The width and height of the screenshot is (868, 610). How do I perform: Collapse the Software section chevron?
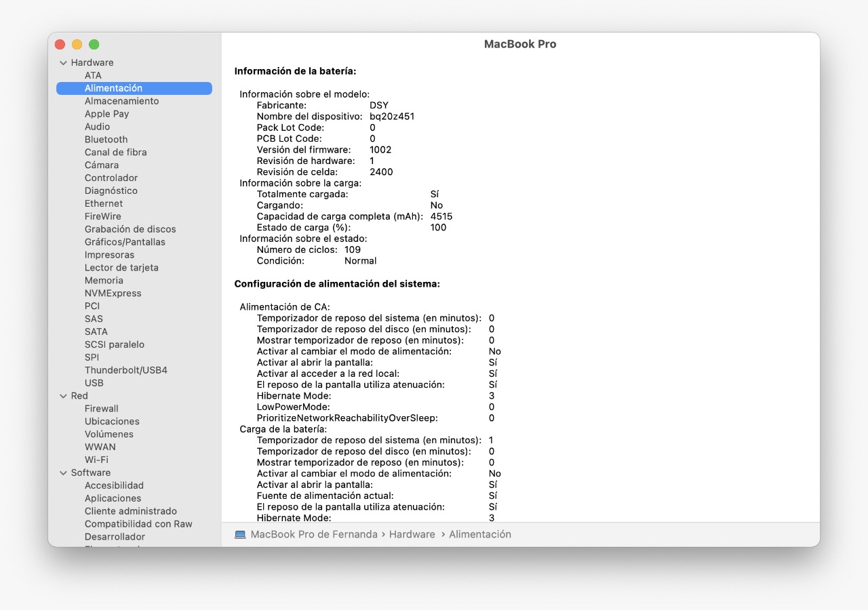[x=63, y=473]
